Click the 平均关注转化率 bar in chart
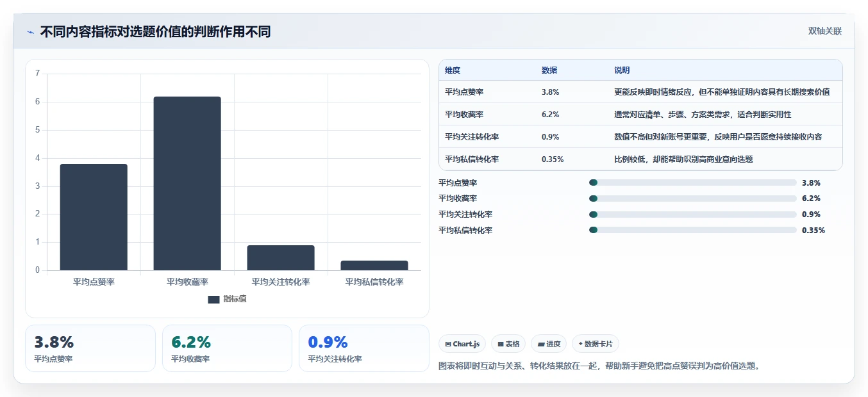Viewport: 868px width, 397px height. [281, 257]
